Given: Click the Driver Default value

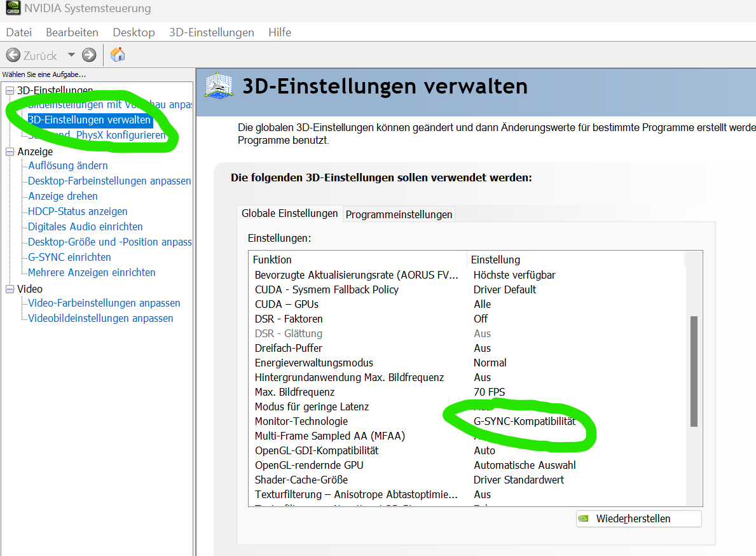Looking at the screenshot, I should [505, 289].
